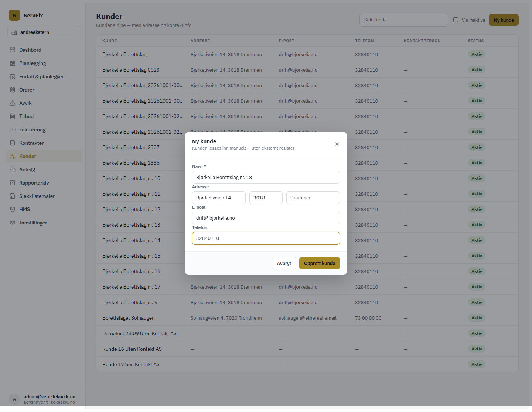Image resolution: width=532 pixels, height=412 pixels.
Task: Click the Ny kunde header button
Action: [504, 20]
